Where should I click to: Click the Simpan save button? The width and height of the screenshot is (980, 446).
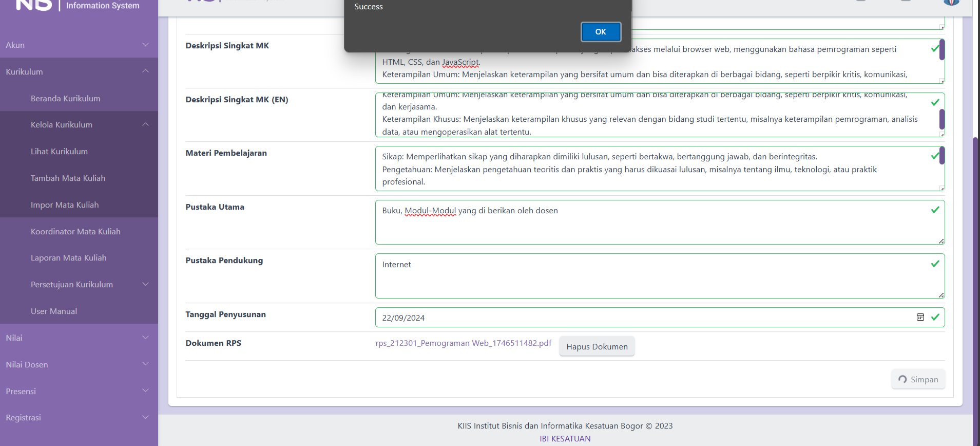(x=918, y=379)
